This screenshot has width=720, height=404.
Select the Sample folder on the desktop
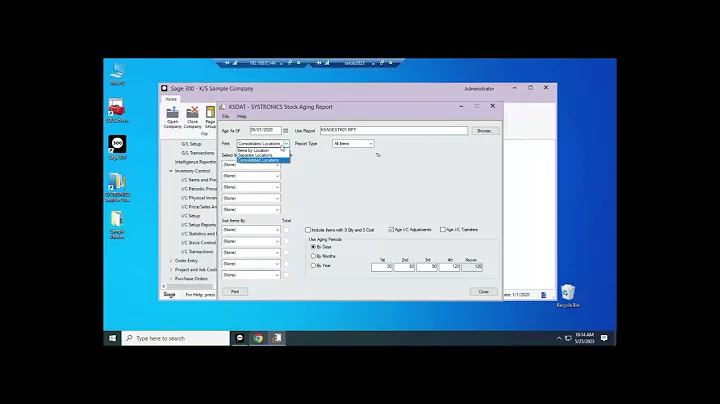[x=117, y=225]
